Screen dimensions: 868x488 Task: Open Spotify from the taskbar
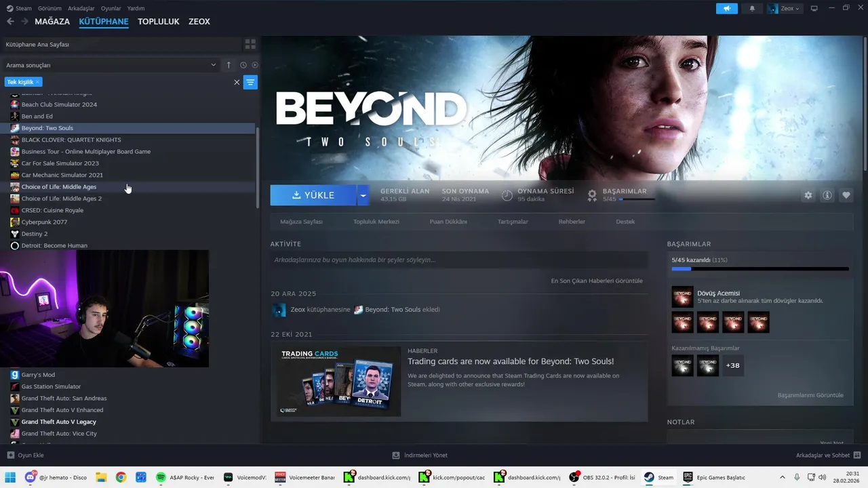click(x=184, y=477)
